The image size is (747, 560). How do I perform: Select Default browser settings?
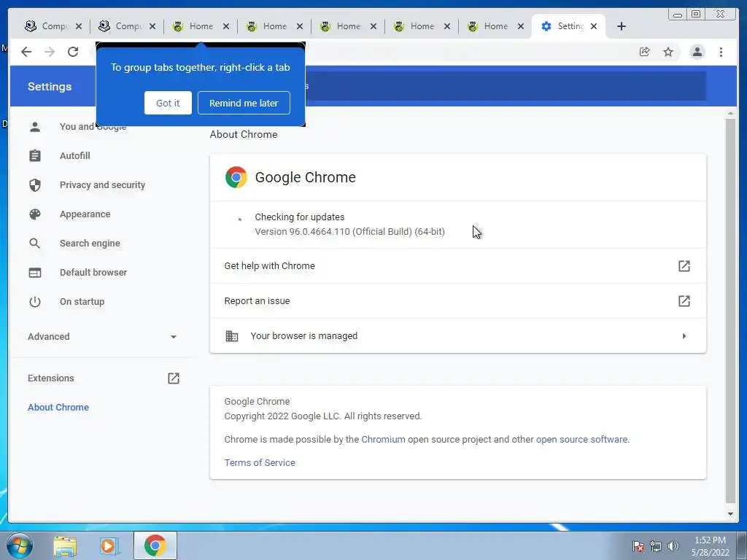[93, 273]
